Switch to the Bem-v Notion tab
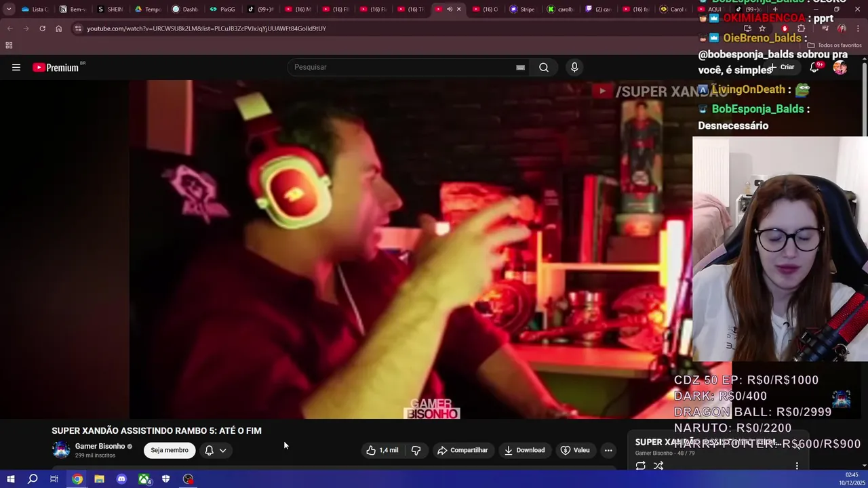 click(x=73, y=9)
